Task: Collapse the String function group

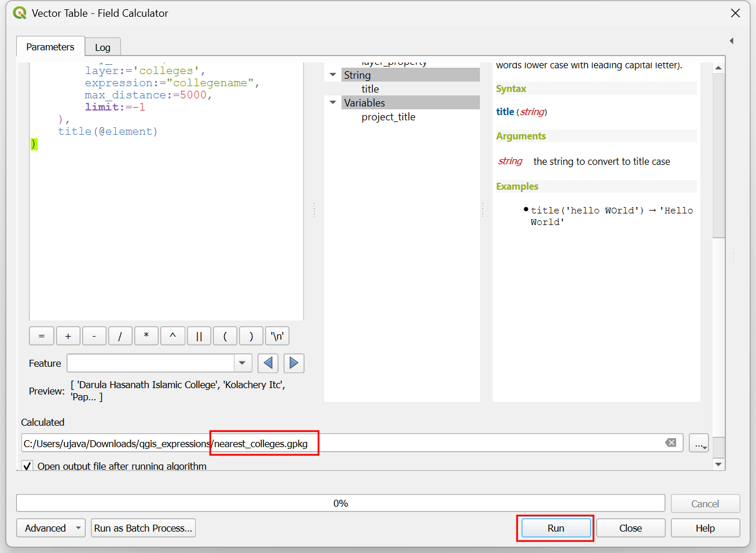Action: (333, 75)
